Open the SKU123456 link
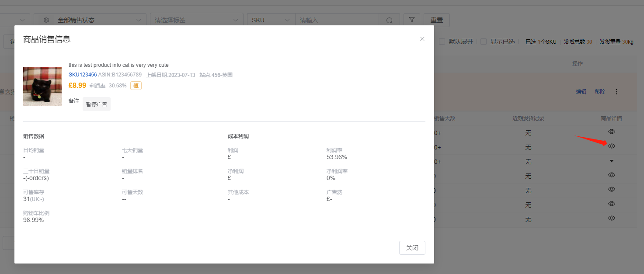 (x=83, y=75)
